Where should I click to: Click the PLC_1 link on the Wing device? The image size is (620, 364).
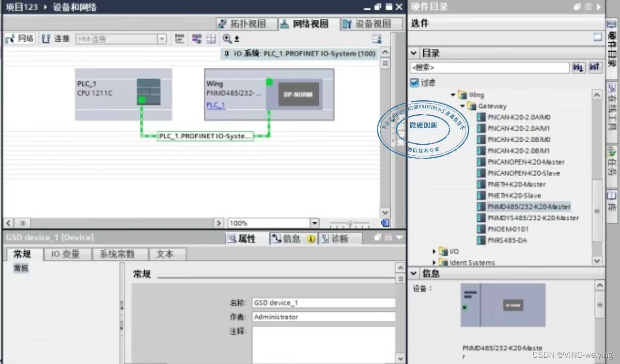tap(216, 105)
